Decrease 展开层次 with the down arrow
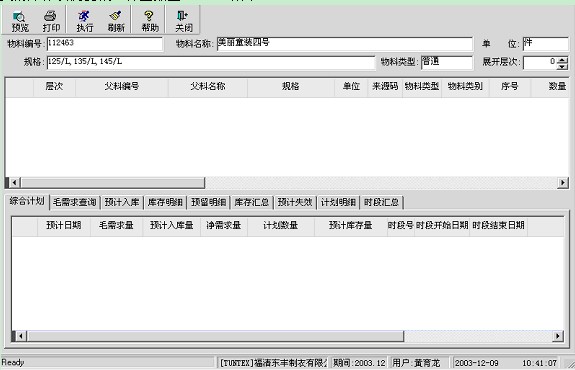The height and width of the screenshot is (370, 575). (x=562, y=66)
